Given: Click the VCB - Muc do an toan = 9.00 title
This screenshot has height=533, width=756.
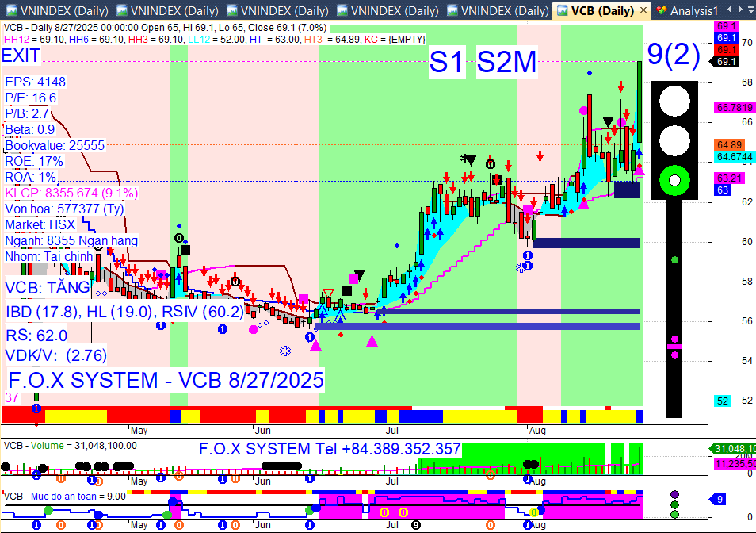Looking at the screenshot, I should pyautogui.click(x=65, y=497).
